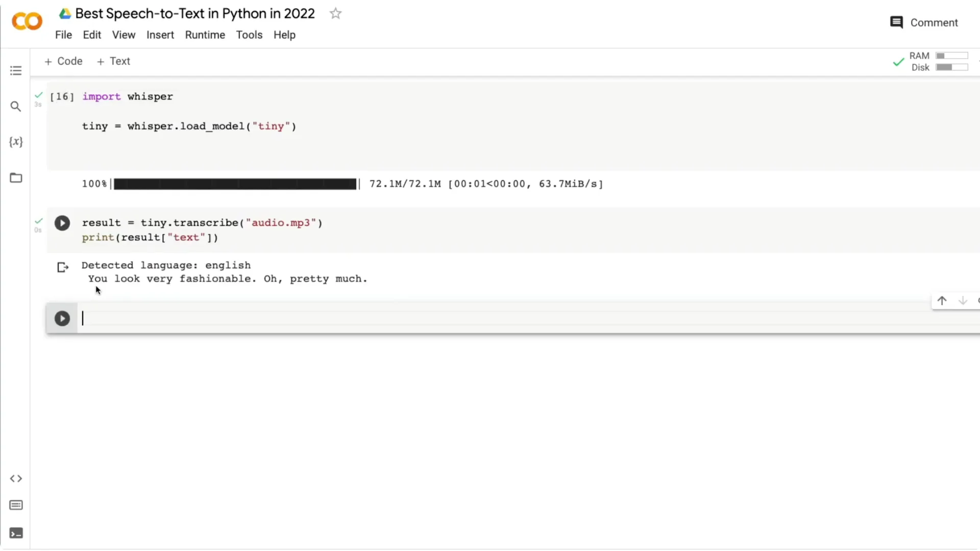Star the notebook Best Speech-to-Text in Python

pos(335,13)
